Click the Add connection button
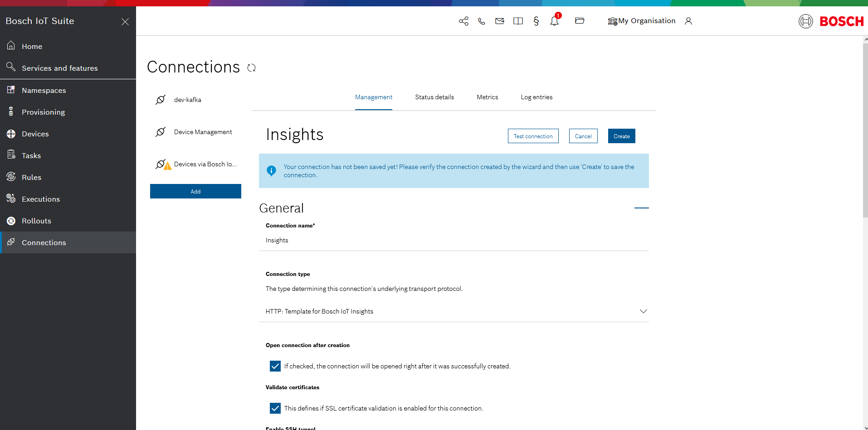The height and width of the screenshot is (430, 868). click(195, 191)
